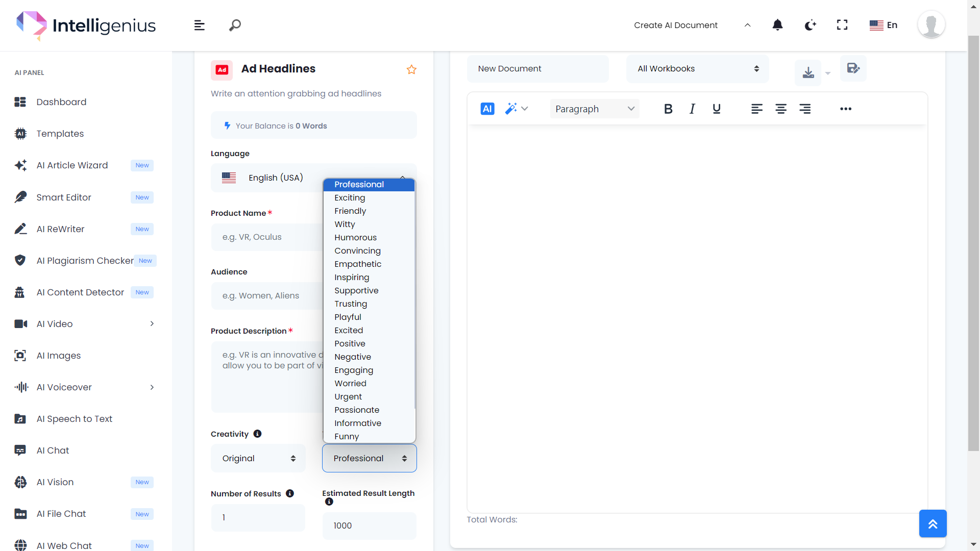Choose Passionate tone option

click(357, 410)
